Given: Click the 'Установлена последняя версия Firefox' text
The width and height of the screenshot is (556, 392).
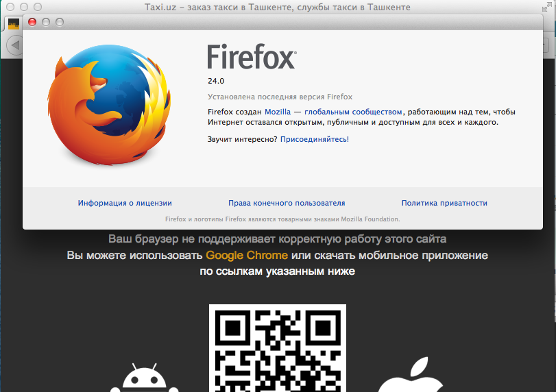Looking at the screenshot, I should pos(280,97).
